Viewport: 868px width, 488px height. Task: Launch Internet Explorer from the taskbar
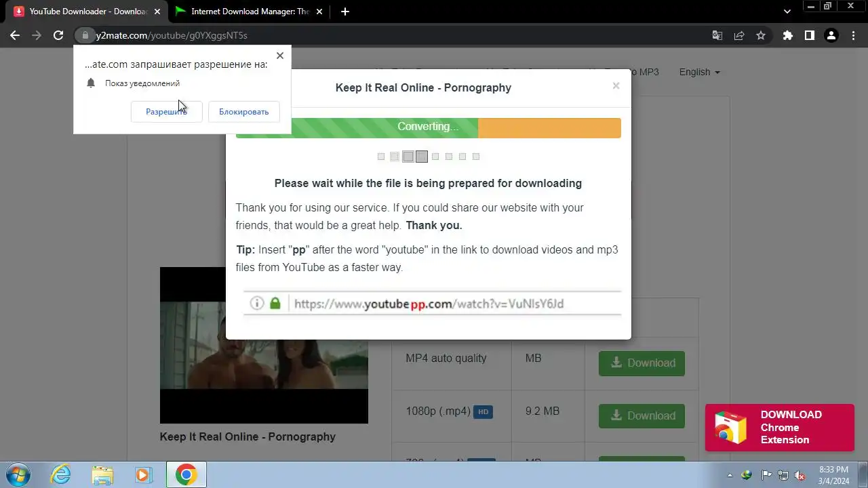[61, 474]
